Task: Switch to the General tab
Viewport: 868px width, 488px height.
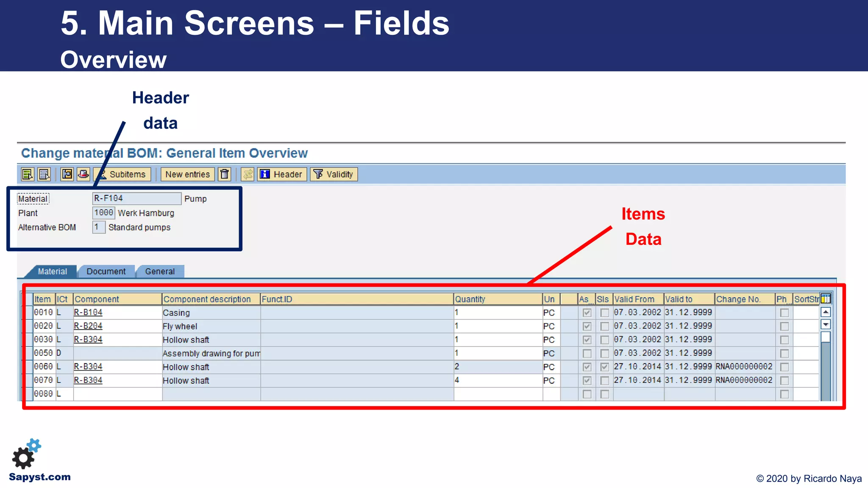Action: (160, 271)
